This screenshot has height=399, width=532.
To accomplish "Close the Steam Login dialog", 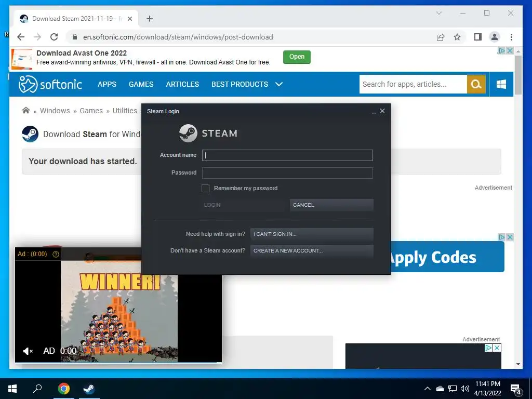I will click(382, 111).
